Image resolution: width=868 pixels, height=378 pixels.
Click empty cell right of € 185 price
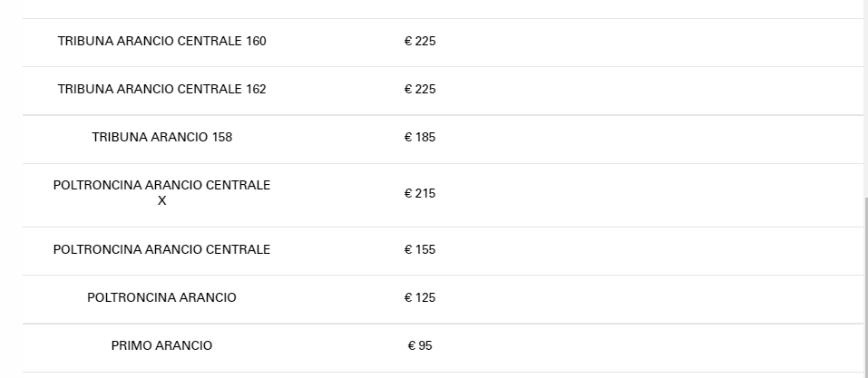coord(653,138)
